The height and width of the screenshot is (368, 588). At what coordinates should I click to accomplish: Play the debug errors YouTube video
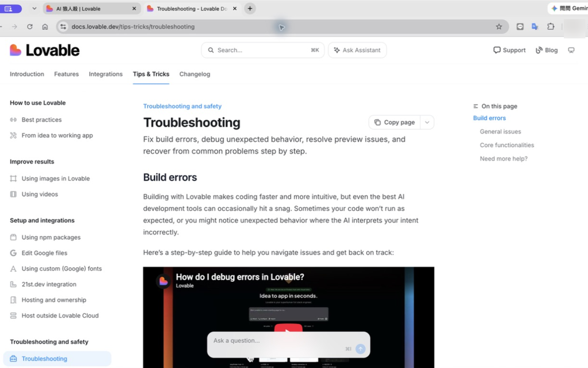(x=288, y=328)
